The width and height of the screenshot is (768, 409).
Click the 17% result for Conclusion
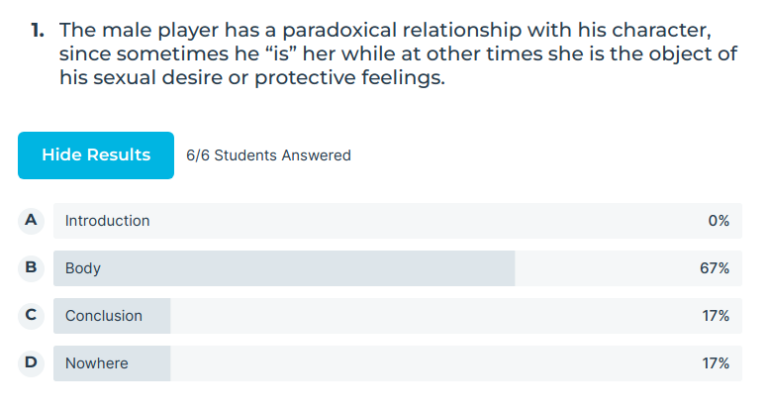[x=715, y=316]
